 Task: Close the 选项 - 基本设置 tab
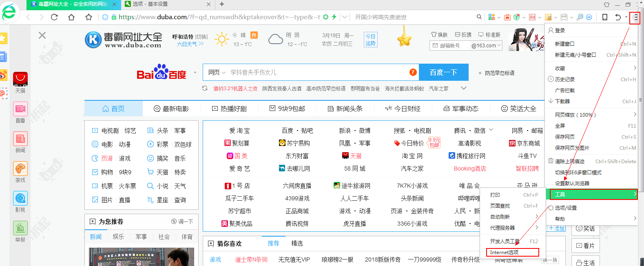coord(209,4)
